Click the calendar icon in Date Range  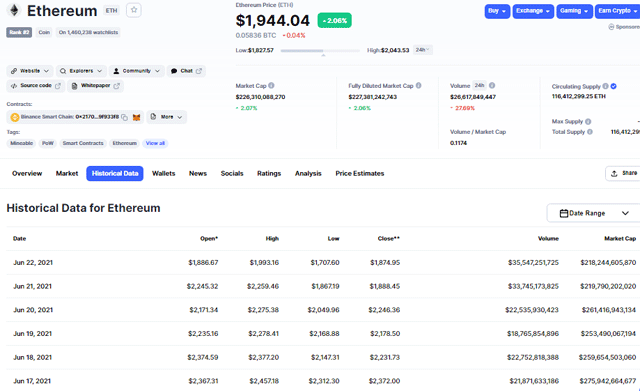564,213
